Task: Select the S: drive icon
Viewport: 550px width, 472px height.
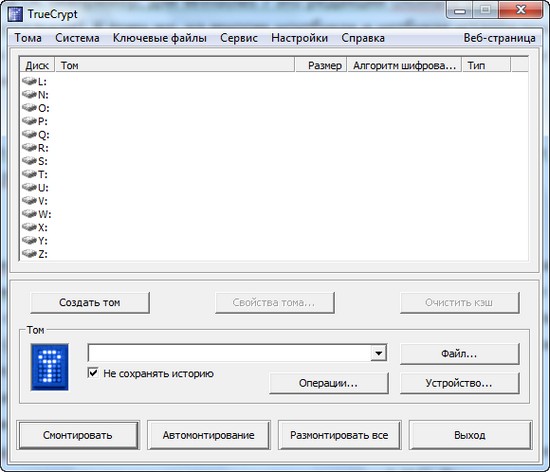Action: pos(29,161)
